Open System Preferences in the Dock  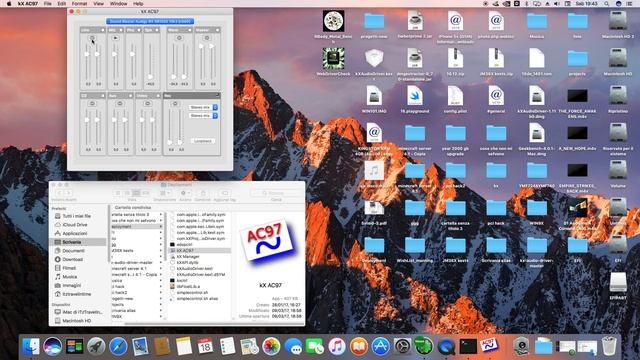(x=402, y=346)
